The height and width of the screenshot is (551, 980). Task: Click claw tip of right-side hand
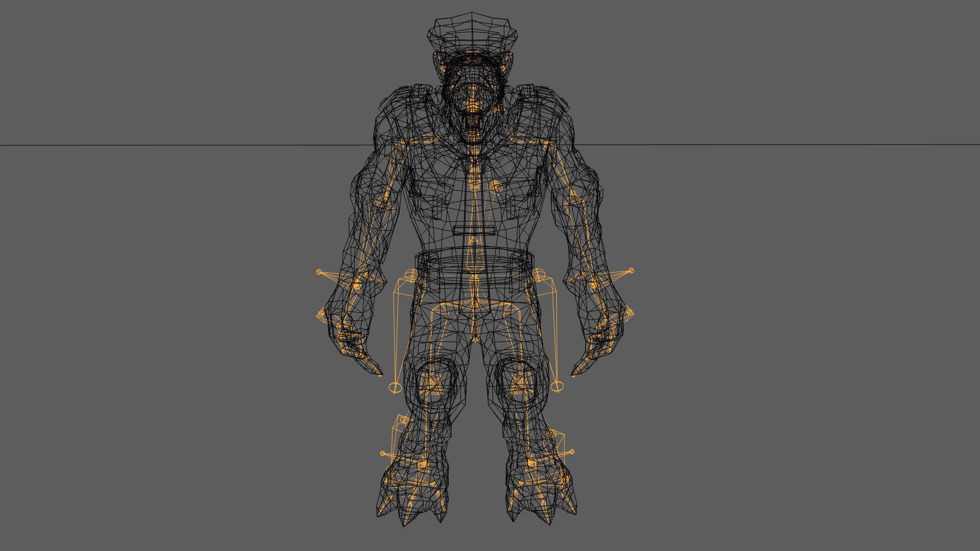(x=573, y=374)
